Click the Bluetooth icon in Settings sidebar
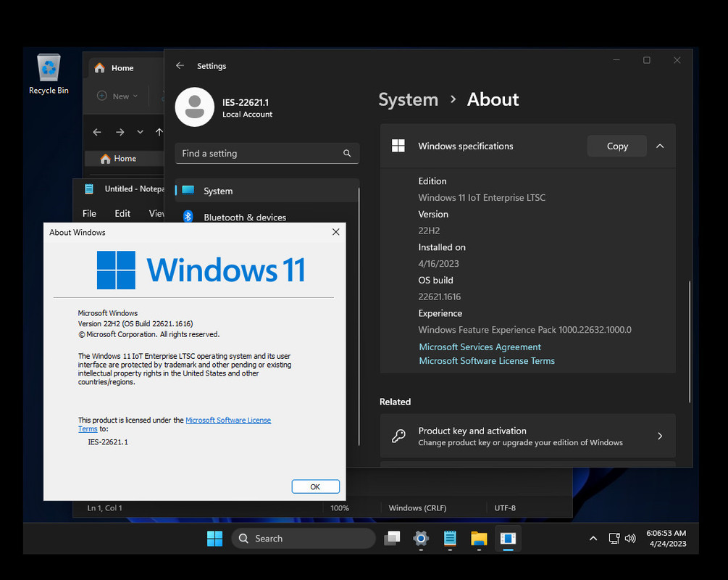Viewport: 728px width, 580px height. 188,217
